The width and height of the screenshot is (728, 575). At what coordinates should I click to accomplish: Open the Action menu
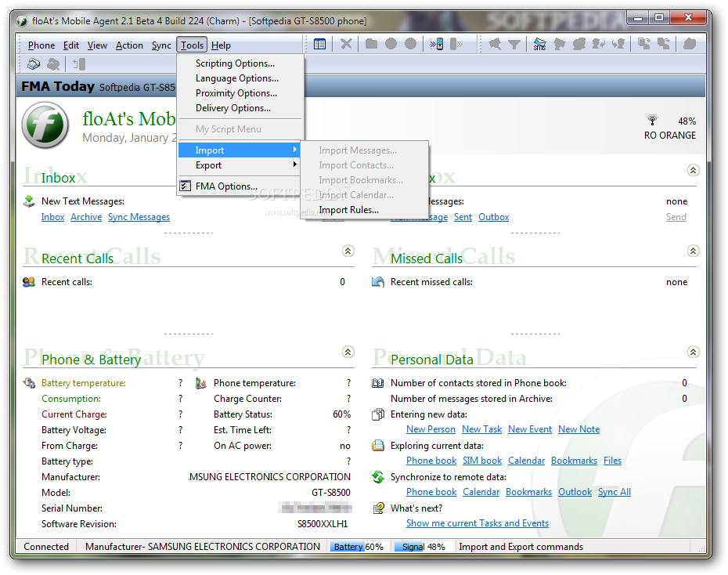(x=129, y=45)
